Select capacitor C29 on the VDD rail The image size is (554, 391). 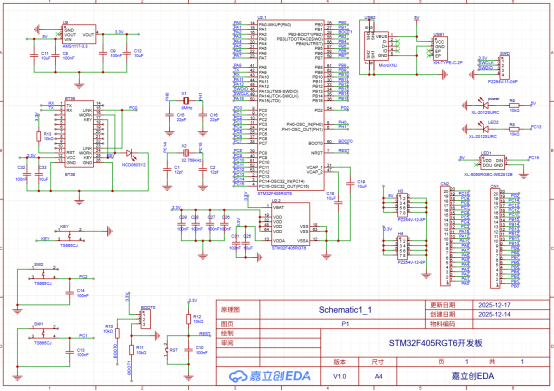click(182, 224)
